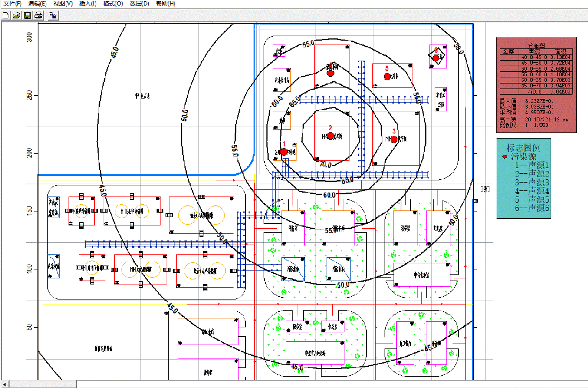The height and width of the screenshot is (388, 588).
Task: Click the red distribution table box background
Action: coord(536,85)
